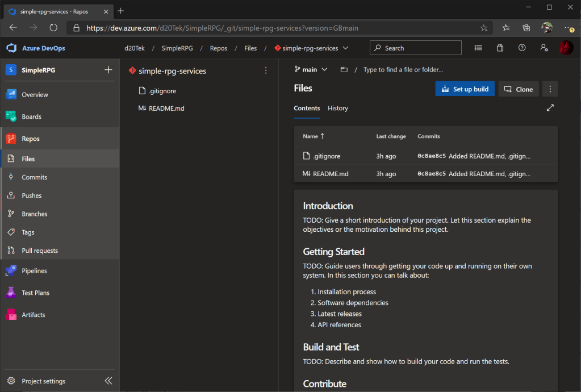The height and width of the screenshot is (392, 581).
Task: Open more actions menu next to Clone
Action: (550, 89)
